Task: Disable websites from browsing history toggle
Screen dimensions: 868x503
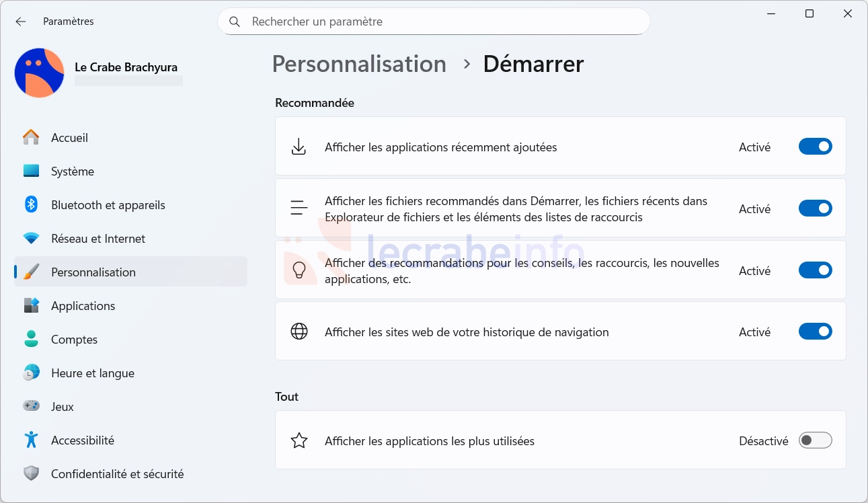Action: point(815,332)
